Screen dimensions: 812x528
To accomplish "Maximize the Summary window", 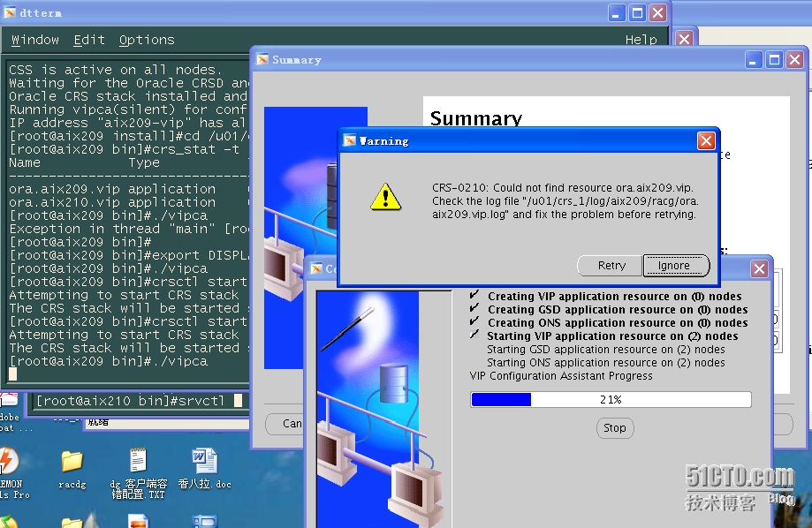I will tap(774, 60).
